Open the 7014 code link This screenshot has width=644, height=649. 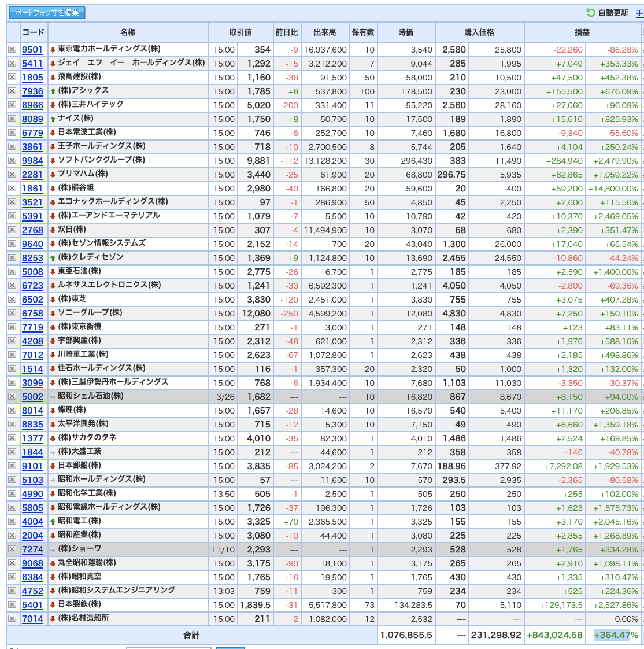tap(32, 619)
